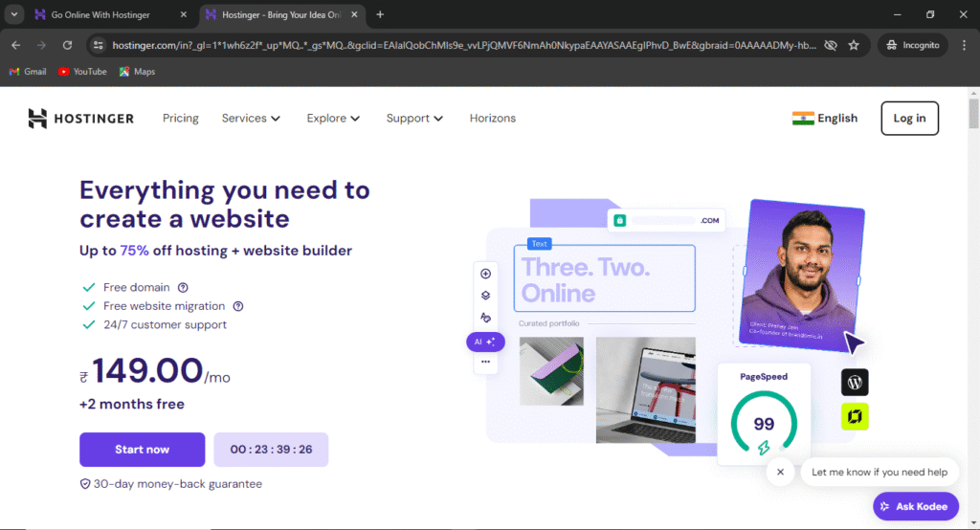
Task: Open the Chrome three-dot menu
Action: click(x=964, y=45)
